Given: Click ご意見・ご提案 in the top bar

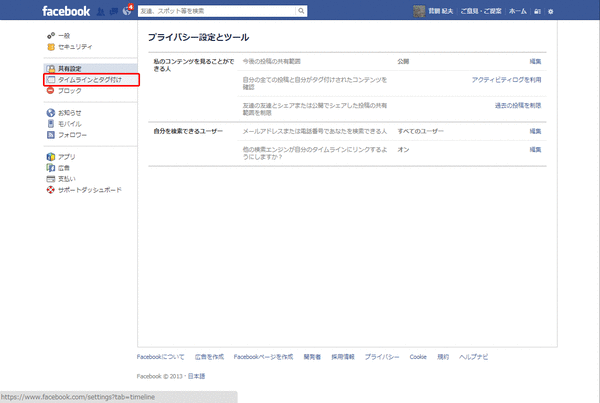Looking at the screenshot, I should [481, 11].
